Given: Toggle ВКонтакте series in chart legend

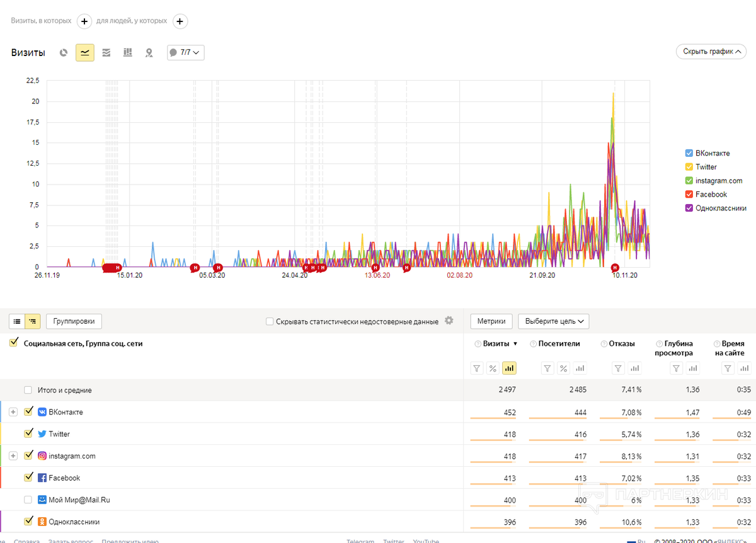Looking at the screenshot, I should (689, 153).
